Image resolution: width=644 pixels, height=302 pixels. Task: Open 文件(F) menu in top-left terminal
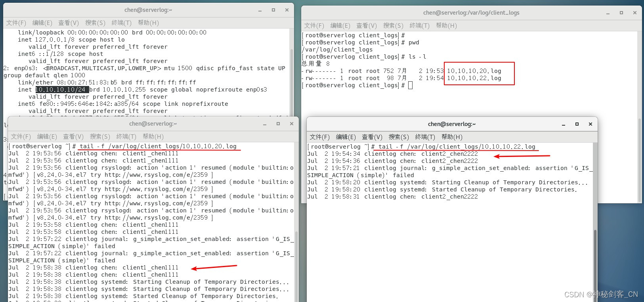click(x=16, y=23)
